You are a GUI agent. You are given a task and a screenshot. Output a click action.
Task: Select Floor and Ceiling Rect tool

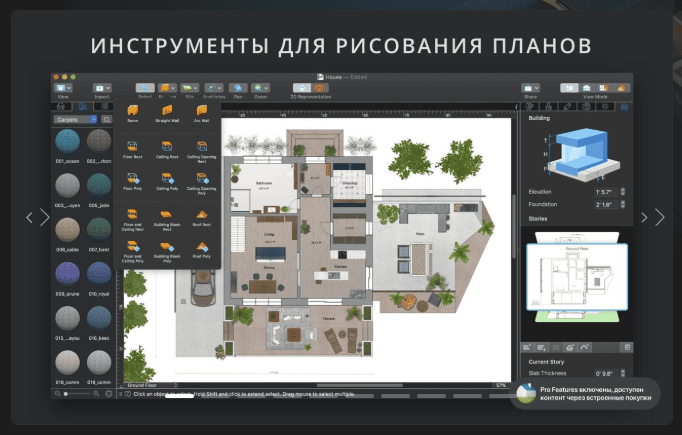(132, 220)
